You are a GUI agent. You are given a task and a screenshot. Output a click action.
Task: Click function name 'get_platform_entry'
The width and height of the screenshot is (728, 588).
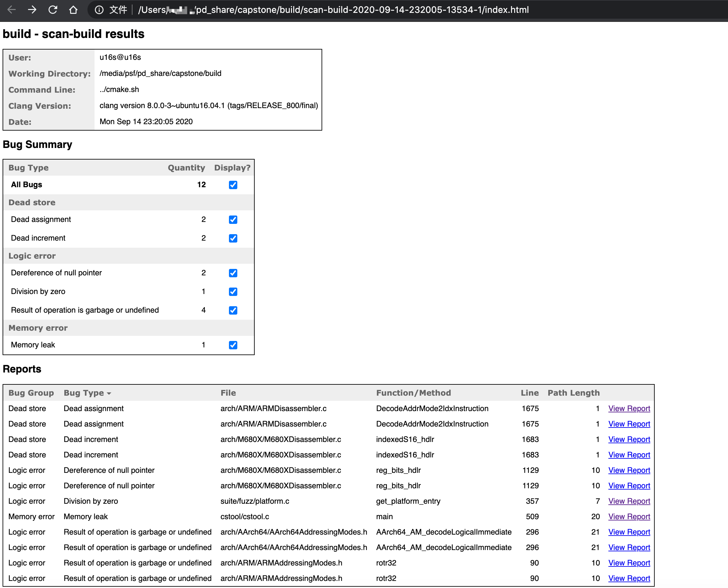coord(408,501)
